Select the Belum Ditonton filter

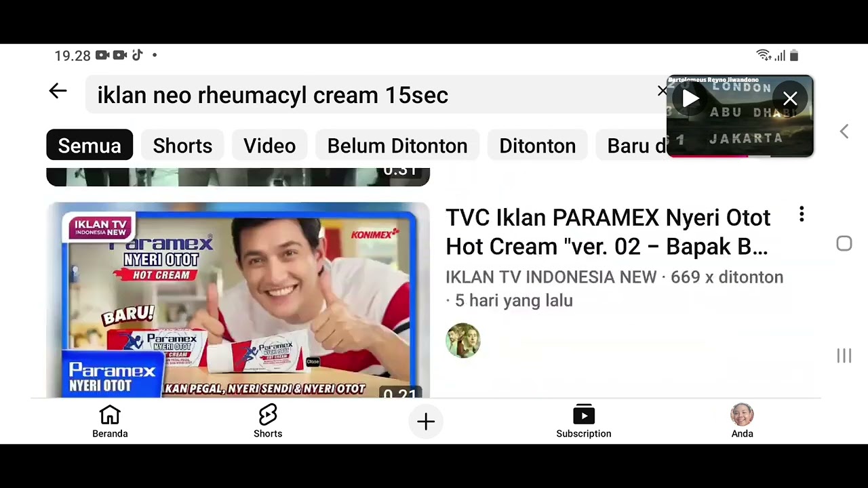pos(397,146)
